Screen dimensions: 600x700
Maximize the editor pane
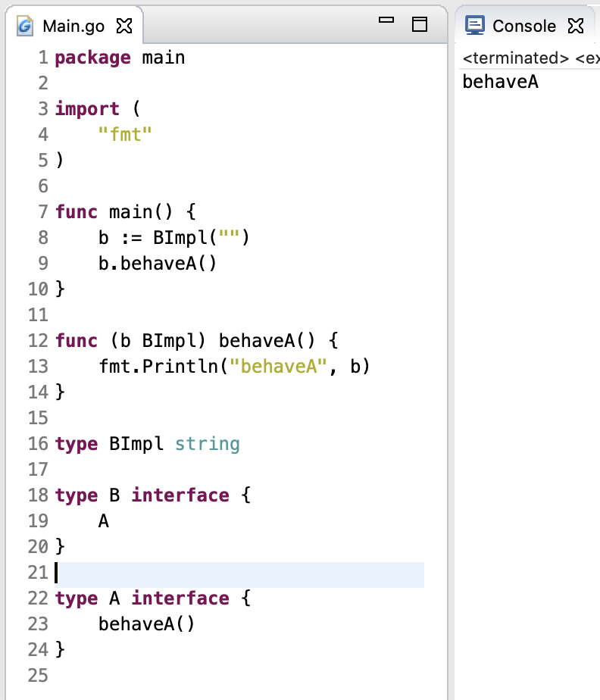pos(420,25)
